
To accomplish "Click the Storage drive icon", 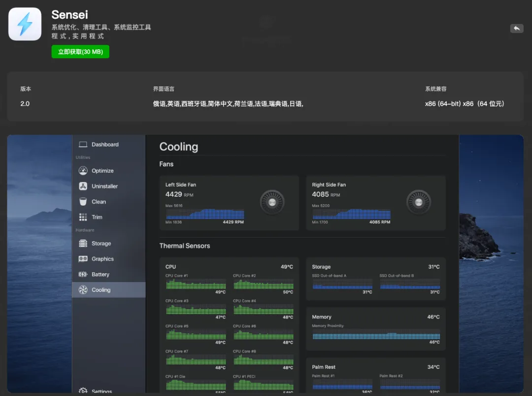I will pos(83,243).
